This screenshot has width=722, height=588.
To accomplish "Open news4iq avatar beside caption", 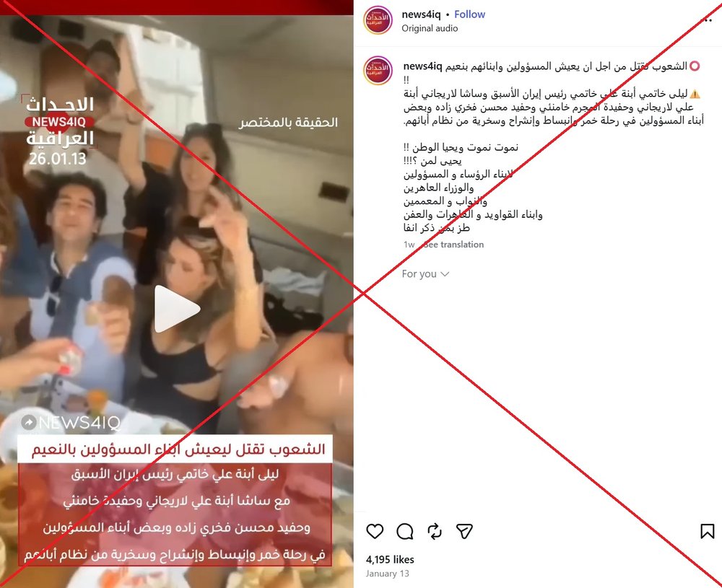I will click(x=378, y=71).
